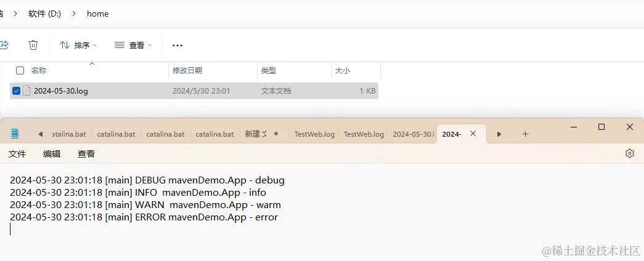
Task: Open the 编辑 menu in Notepad
Action: coord(52,154)
